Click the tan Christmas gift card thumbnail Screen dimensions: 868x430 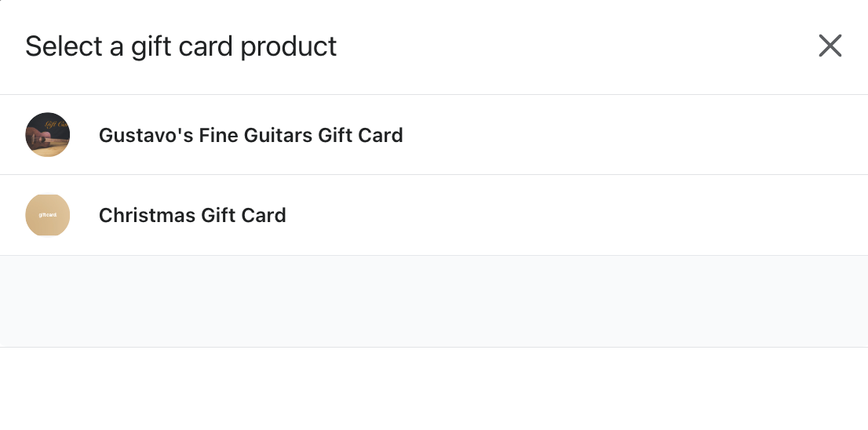[x=48, y=215]
